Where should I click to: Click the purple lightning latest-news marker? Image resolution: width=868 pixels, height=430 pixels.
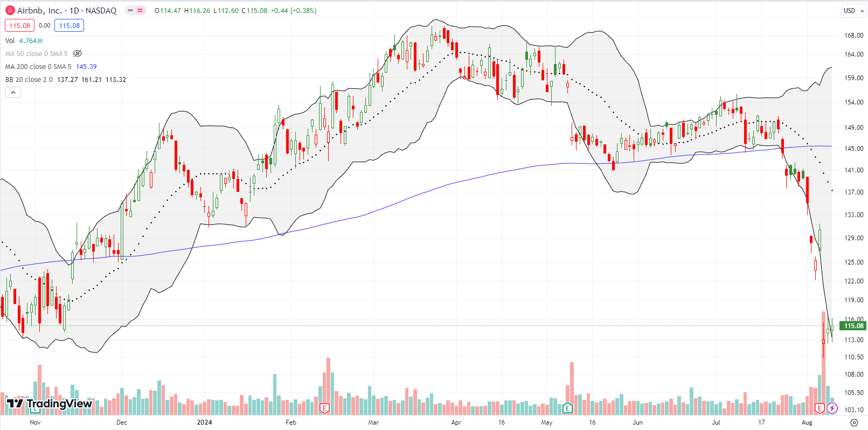pyautogui.click(x=832, y=408)
